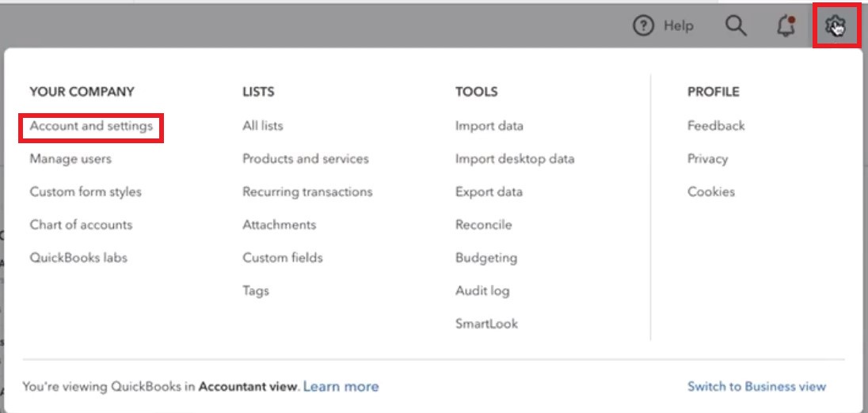This screenshot has width=868, height=413.
Task: Click the settings gear icon
Action: (835, 25)
